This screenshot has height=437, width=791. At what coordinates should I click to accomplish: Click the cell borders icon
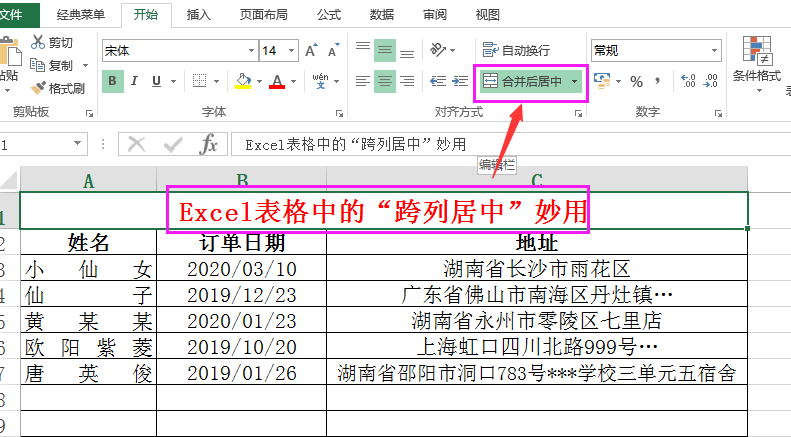tap(200, 81)
